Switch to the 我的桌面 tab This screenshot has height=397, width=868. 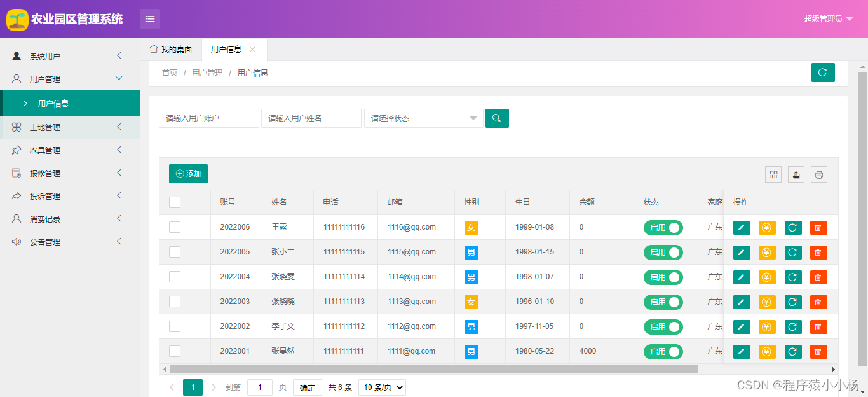[171, 49]
